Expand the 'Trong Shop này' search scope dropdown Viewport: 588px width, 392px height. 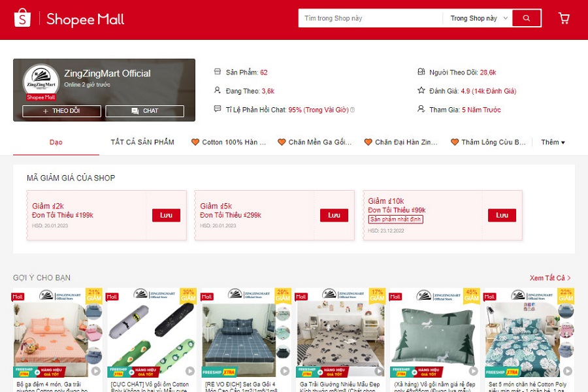(x=479, y=18)
